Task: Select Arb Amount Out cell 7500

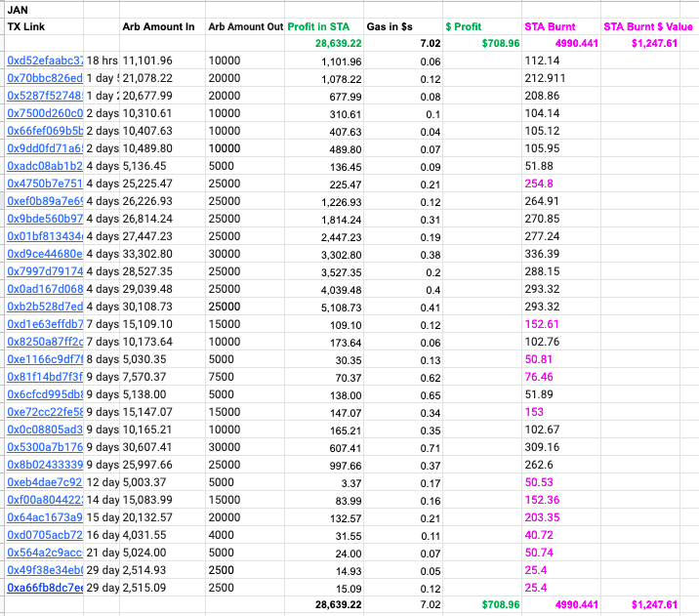Action: tap(245, 377)
